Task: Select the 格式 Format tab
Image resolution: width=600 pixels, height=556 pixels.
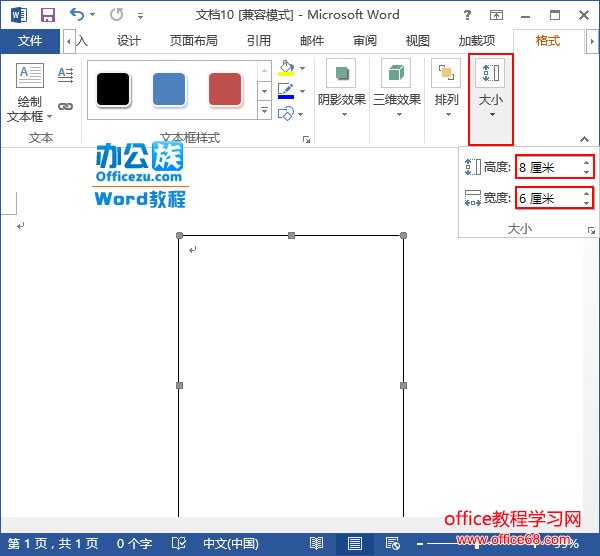Action: [x=548, y=41]
